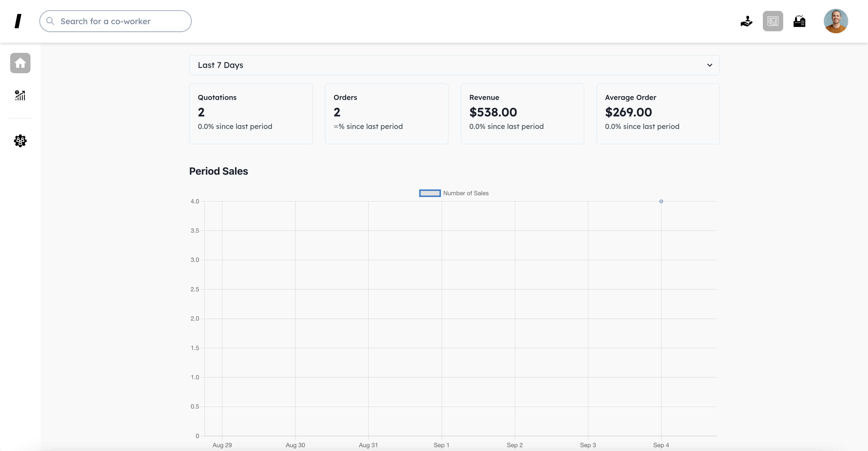Click the period dropdown chevron arrow
The width and height of the screenshot is (868, 451).
pos(710,65)
